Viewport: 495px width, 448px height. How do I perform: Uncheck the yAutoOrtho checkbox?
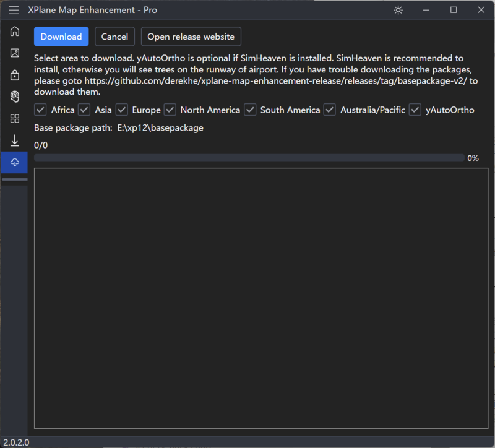(415, 110)
